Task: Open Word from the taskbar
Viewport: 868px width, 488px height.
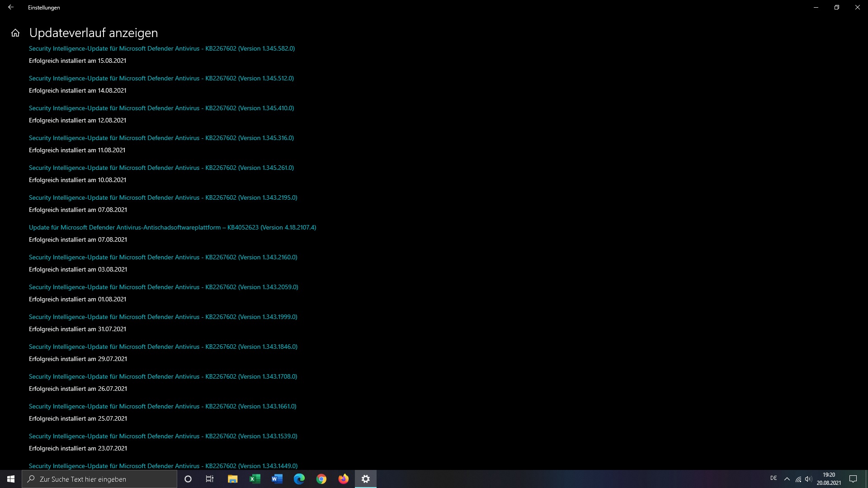Action: click(x=277, y=479)
